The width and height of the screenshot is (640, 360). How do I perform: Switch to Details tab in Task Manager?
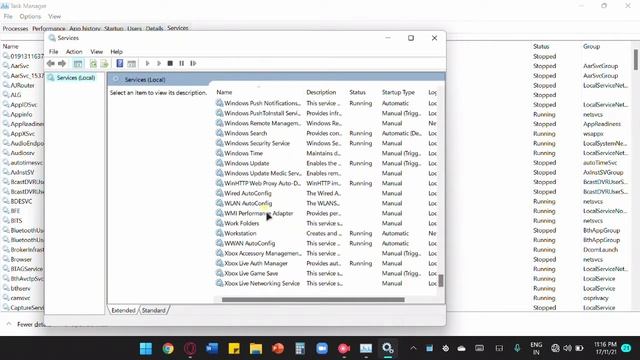(x=154, y=29)
